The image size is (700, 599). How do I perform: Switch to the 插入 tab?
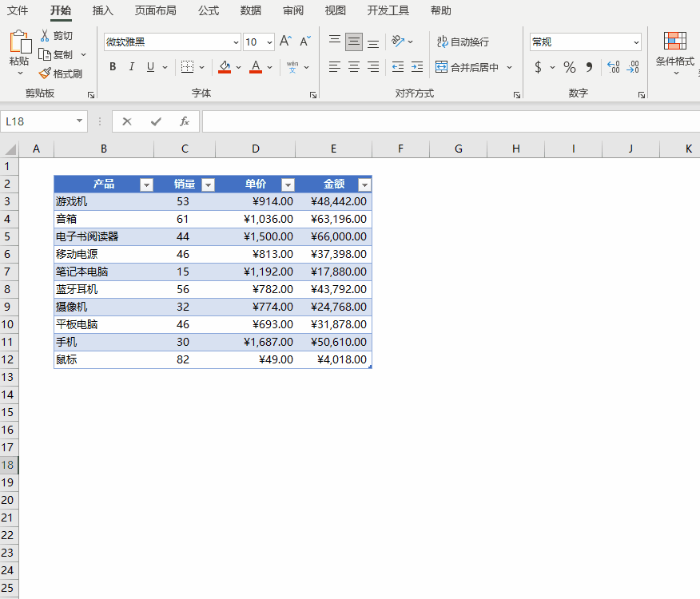click(102, 10)
